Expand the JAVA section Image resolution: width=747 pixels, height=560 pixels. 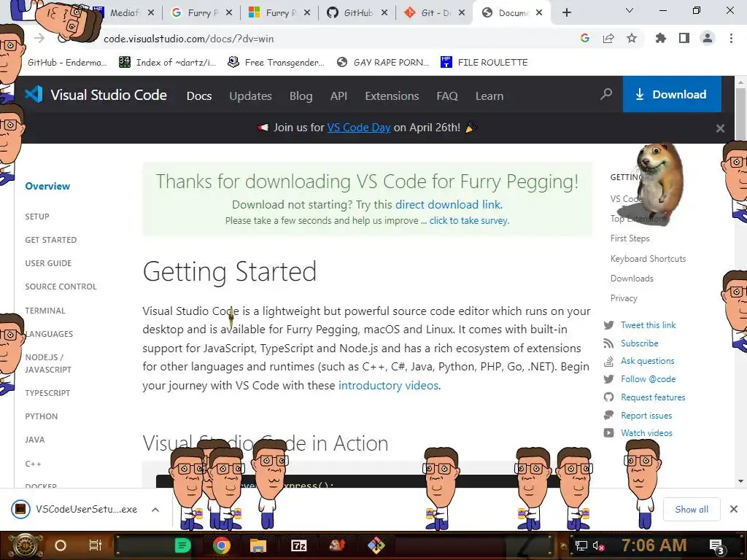point(35,440)
